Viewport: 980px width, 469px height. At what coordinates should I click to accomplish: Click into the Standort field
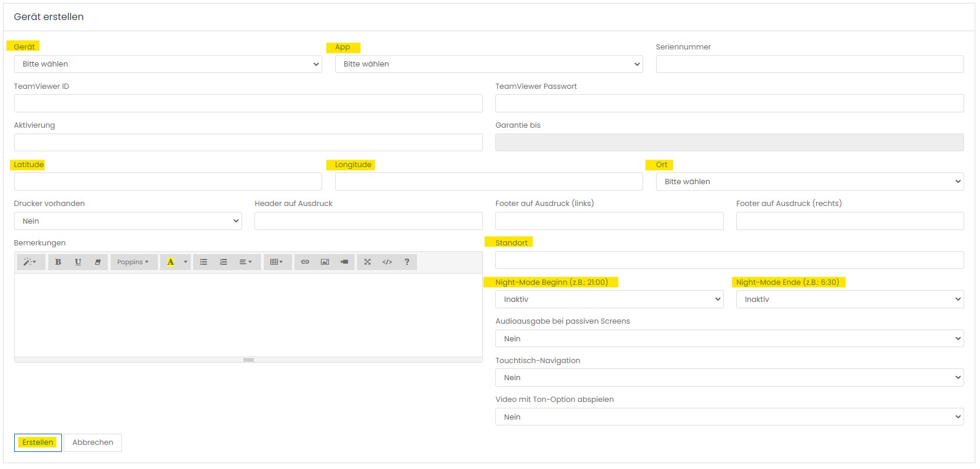coord(730,260)
